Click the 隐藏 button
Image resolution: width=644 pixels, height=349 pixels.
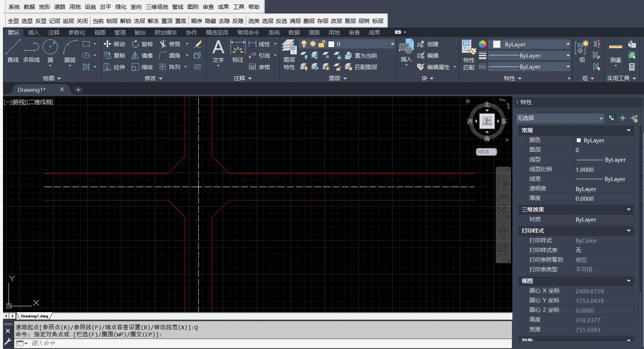[x=210, y=21]
